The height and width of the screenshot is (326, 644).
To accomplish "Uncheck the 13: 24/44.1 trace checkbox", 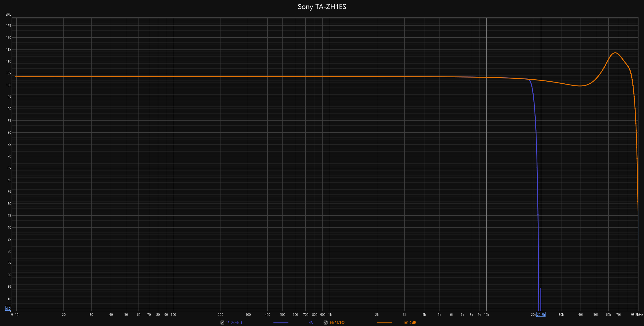I will pyautogui.click(x=222, y=323).
